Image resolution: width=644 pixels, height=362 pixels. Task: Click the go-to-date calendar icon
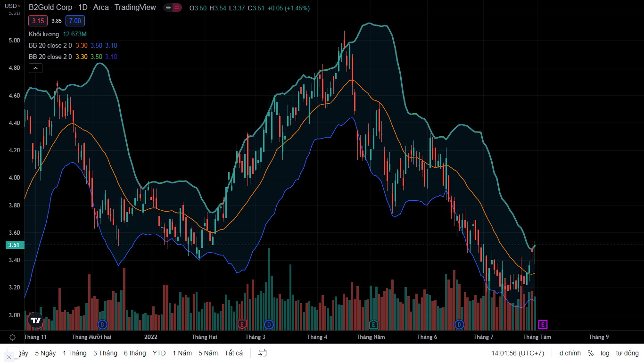(x=263, y=353)
